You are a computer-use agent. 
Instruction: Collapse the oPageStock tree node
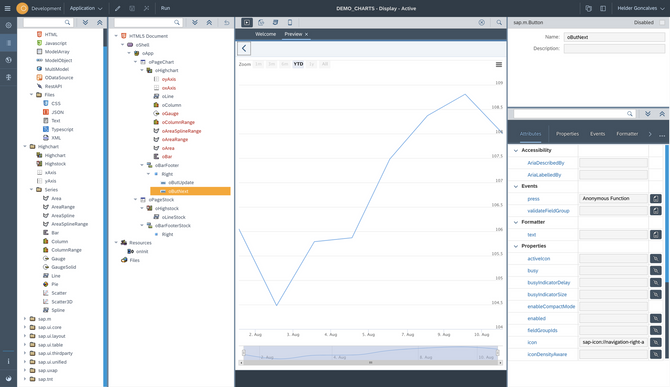click(x=136, y=199)
